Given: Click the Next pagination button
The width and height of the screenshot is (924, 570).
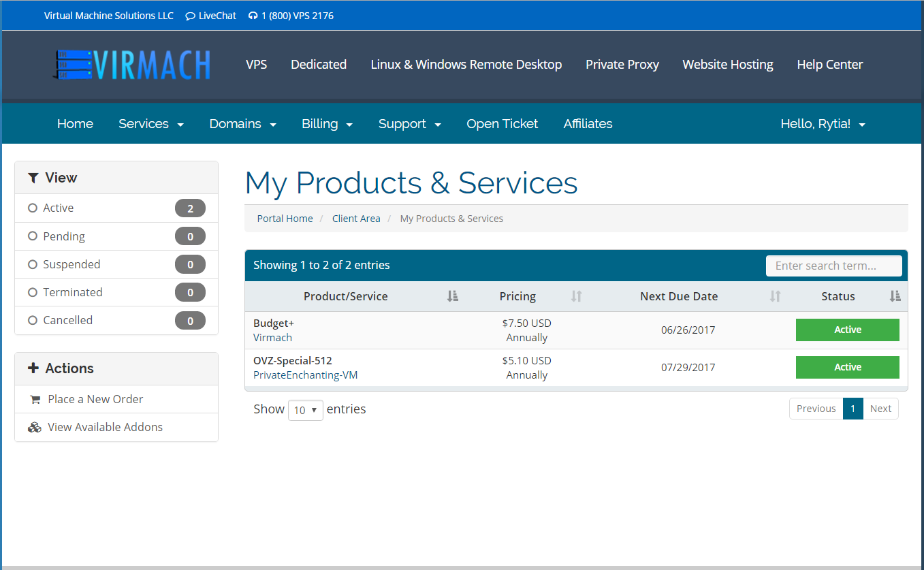Looking at the screenshot, I should [880, 409].
